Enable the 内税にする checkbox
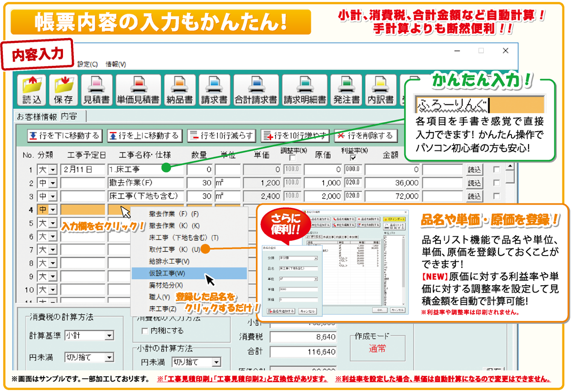 [145, 330]
